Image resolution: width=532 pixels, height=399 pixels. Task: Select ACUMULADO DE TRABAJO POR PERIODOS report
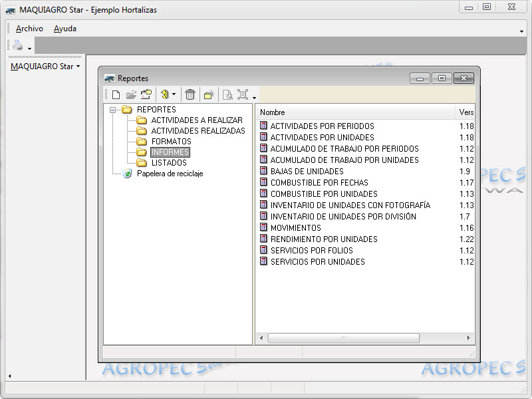click(x=344, y=148)
